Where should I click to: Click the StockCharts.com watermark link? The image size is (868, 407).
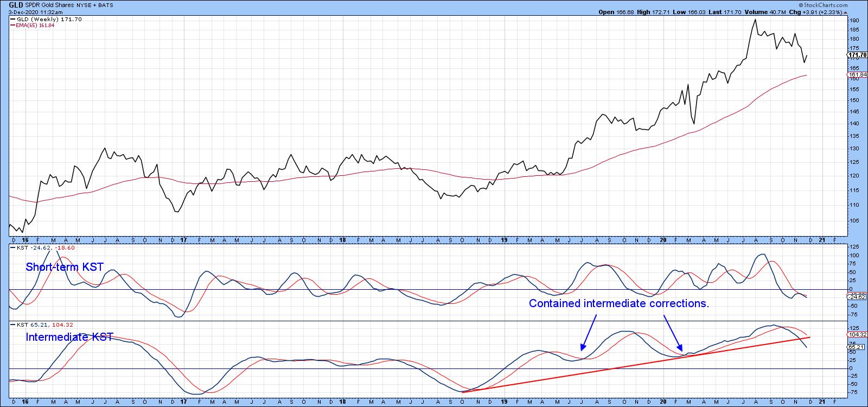tap(845, 4)
